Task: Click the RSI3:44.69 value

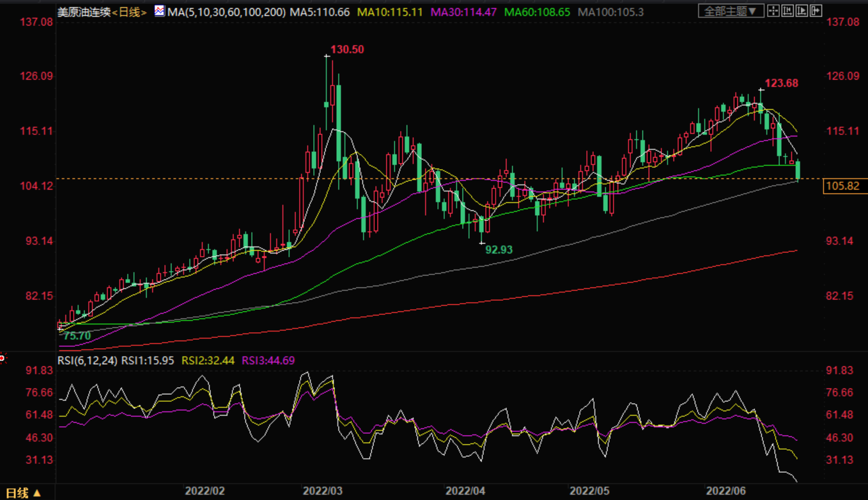Action: tap(268, 361)
